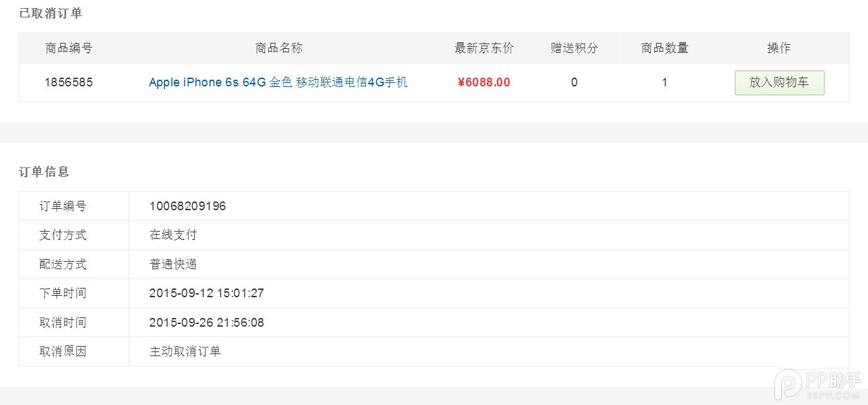This screenshot has width=868, height=405.
Task: Click the cancel time 2015-09-26 21:56:08
Action: 207,323
